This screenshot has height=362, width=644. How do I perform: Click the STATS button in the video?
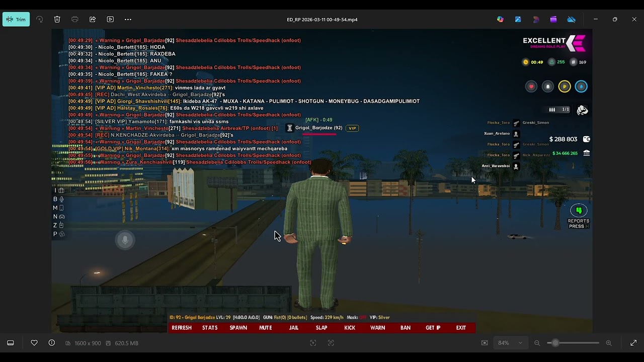(210, 328)
